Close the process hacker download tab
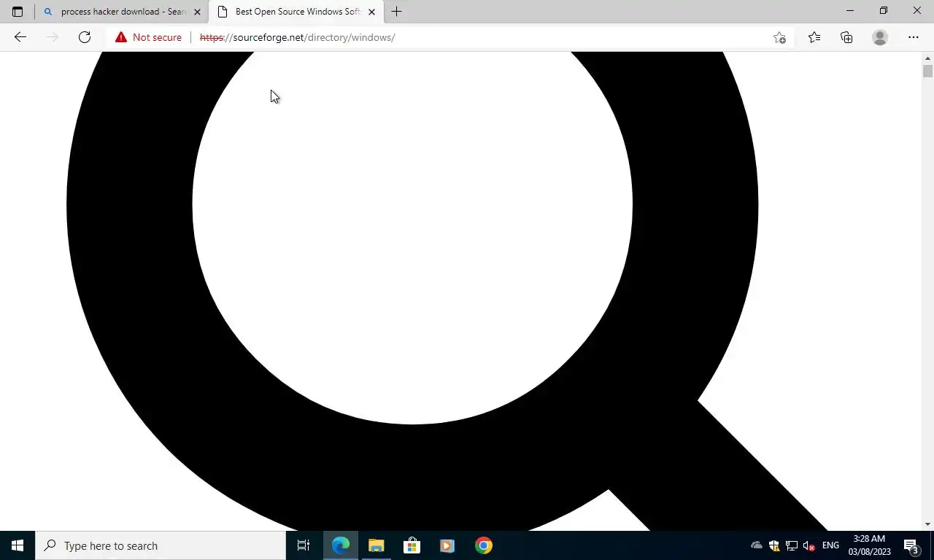The height and width of the screenshot is (560, 934). (x=197, y=12)
